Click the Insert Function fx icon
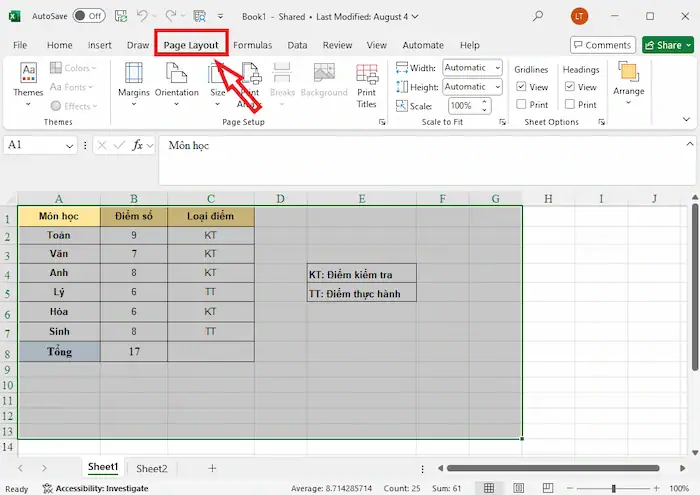Screen dimensions: 700x495 [x=137, y=145]
